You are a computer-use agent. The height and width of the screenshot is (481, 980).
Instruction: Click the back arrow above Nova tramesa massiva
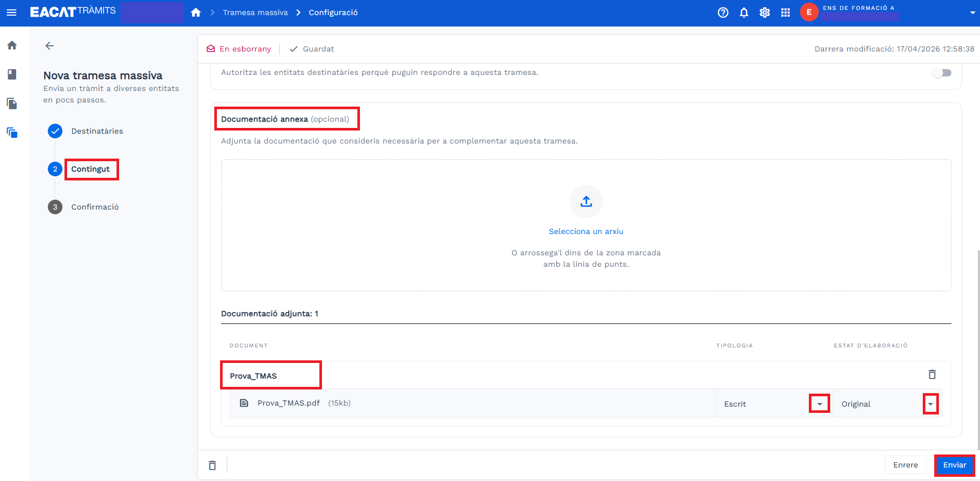49,46
